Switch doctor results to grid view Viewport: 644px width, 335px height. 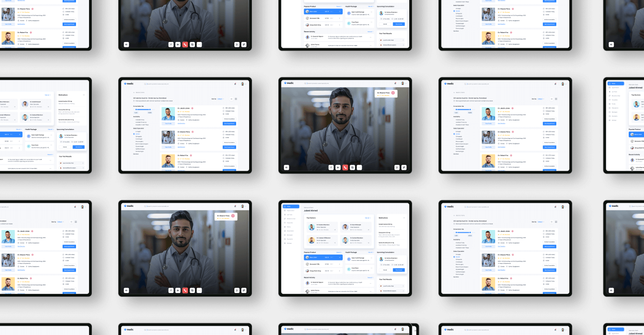click(x=236, y=99)
